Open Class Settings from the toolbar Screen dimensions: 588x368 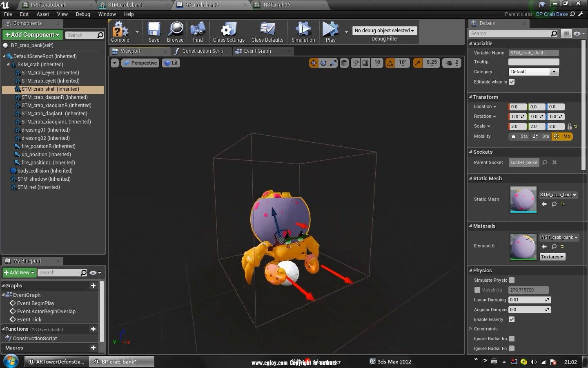point(229,29)
